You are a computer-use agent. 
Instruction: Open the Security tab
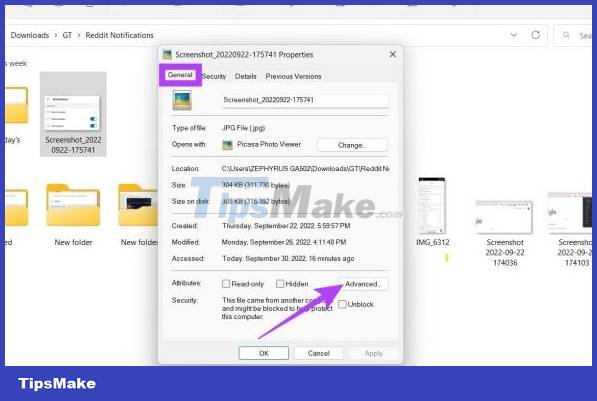[214, 76]
